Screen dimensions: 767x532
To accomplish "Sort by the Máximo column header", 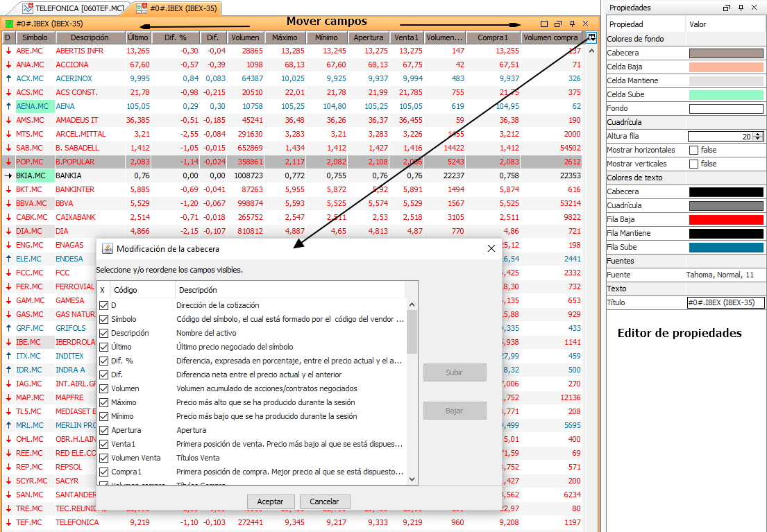I will [285, 37].
